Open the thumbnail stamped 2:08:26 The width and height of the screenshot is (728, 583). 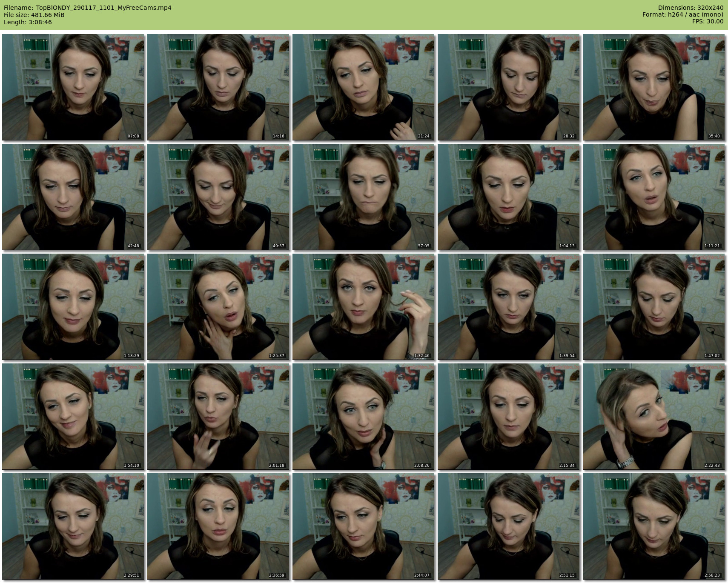364,417
